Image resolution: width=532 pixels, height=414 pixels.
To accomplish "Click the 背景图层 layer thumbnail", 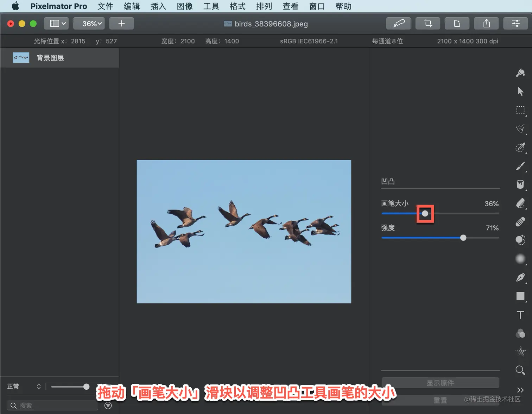I will [x=21, y=58].
